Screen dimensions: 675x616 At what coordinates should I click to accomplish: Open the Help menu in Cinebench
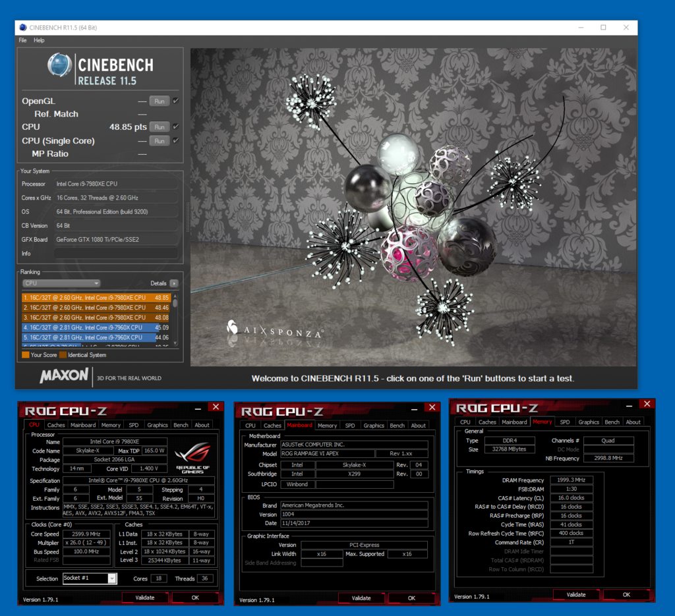point(39,40)
